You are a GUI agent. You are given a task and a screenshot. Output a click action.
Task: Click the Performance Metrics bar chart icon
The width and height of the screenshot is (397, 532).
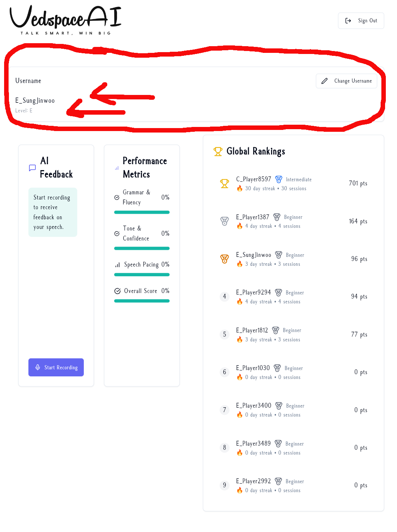click(117, 168)
